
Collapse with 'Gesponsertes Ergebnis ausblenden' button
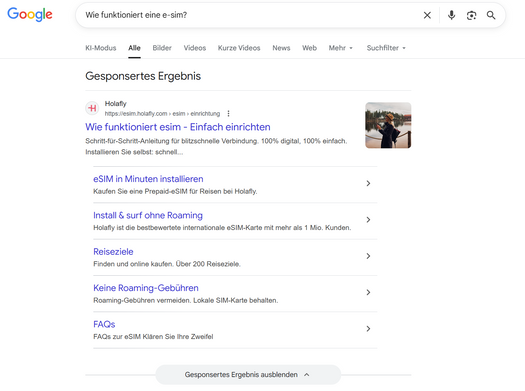[x=248, y=375]
